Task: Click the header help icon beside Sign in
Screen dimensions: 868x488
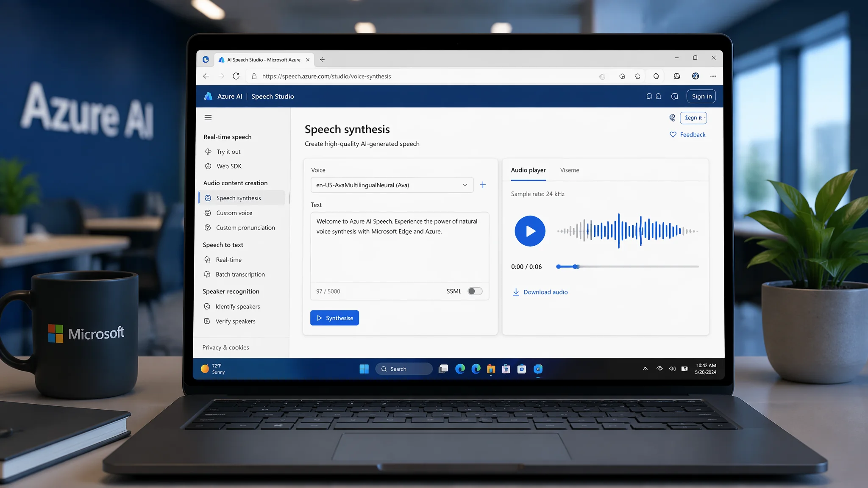Action: click(675, 96)
